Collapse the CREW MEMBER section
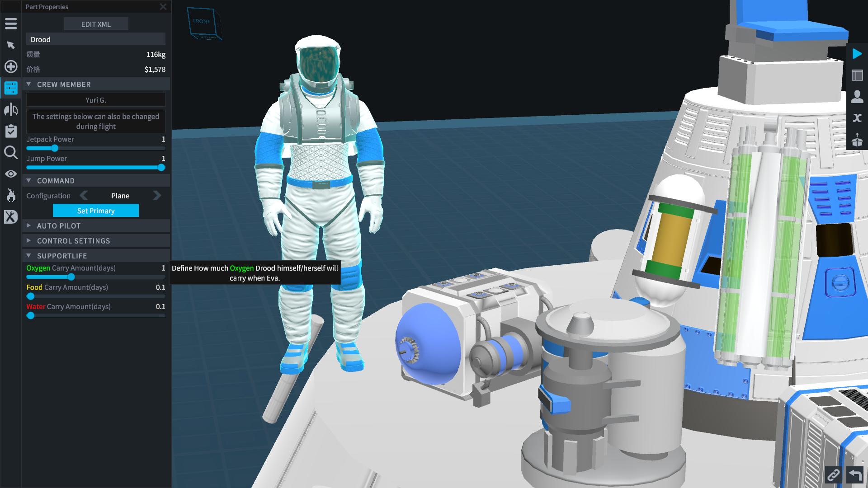 tap(96, 84)
